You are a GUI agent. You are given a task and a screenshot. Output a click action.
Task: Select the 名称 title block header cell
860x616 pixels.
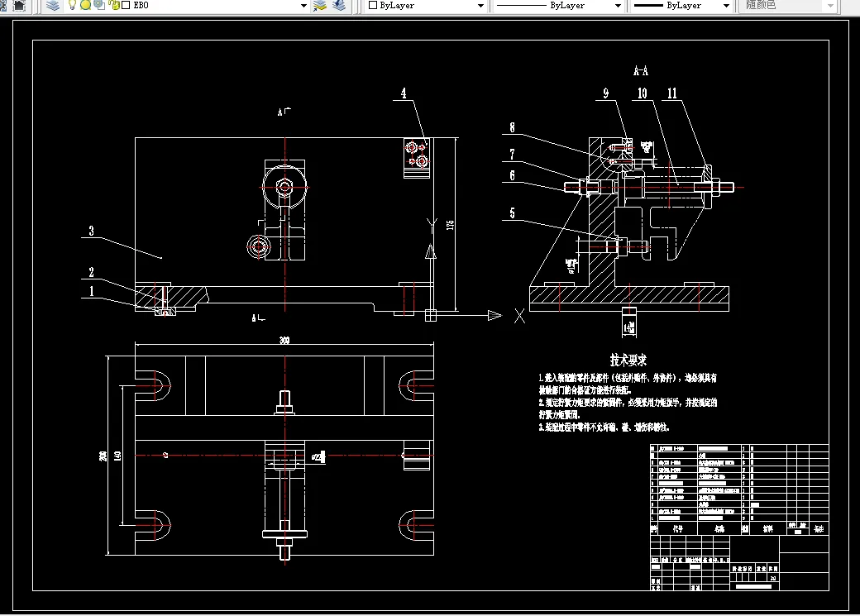pos(719,529)
